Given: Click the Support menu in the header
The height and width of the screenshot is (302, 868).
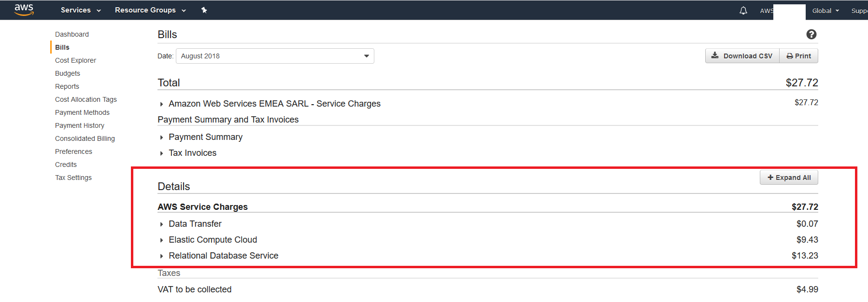Looking at the screenshot, I should [859, 11].
